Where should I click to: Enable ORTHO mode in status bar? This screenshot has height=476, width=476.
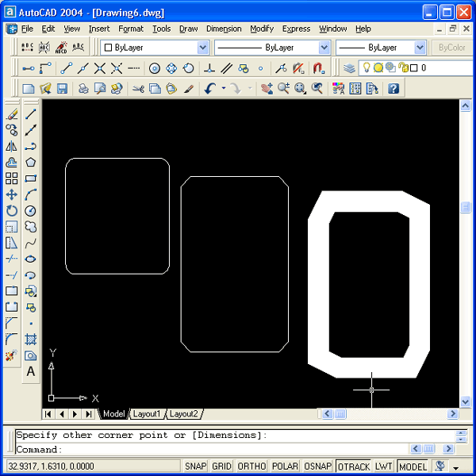click(251, 466)
